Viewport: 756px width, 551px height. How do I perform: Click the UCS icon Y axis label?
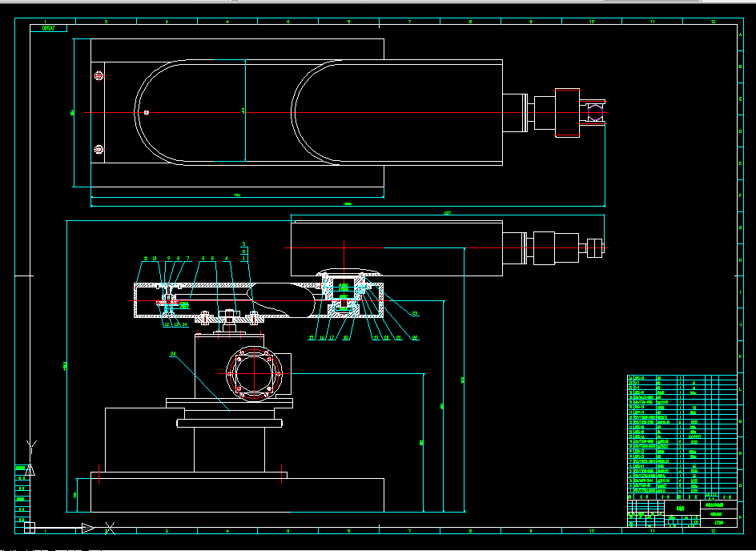coord(31,446)
